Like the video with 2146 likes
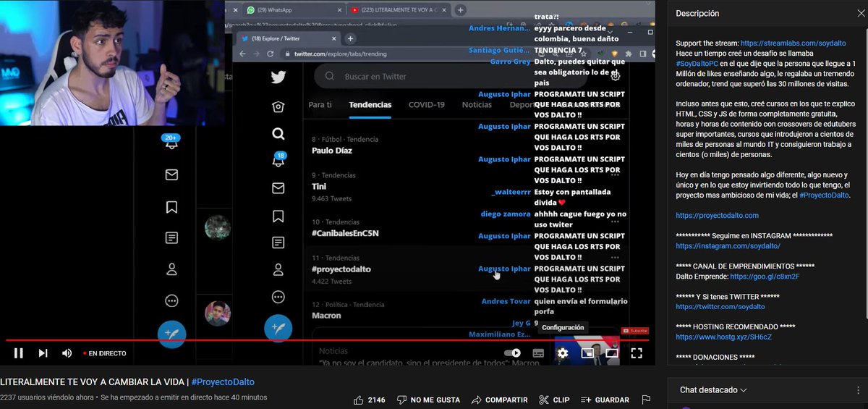 click(x=370, y=400)
